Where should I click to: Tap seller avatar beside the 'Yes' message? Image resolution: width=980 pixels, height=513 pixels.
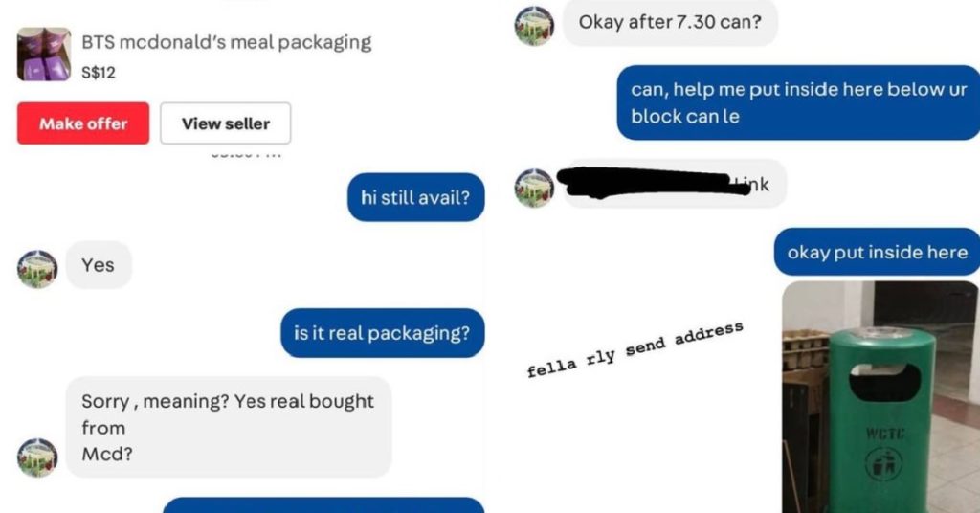point(37,269)
